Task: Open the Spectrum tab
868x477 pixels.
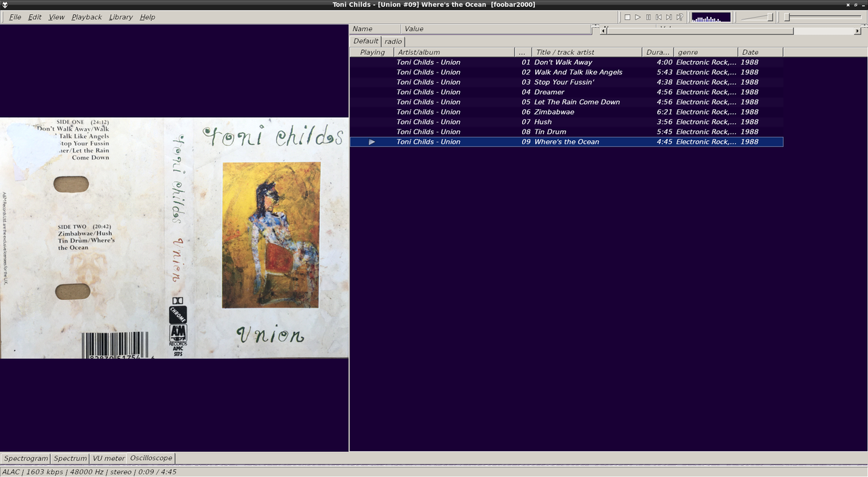Action: coord(71,459)
